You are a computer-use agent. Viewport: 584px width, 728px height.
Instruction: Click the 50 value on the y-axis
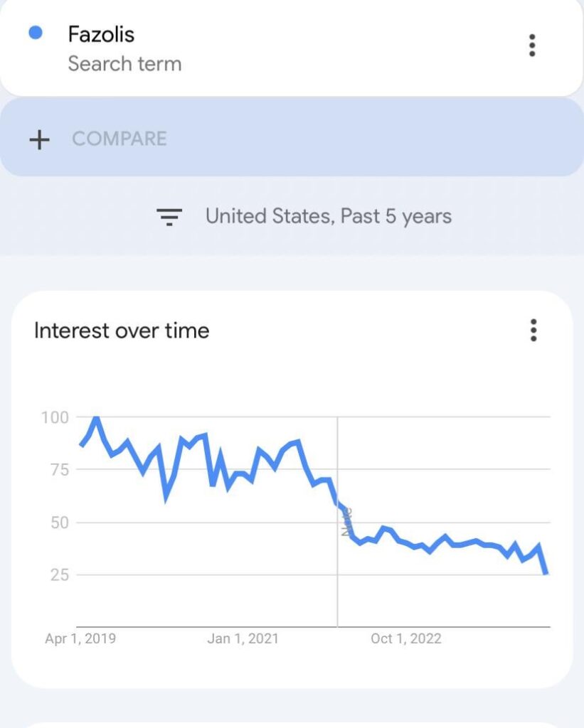[59, 523]
